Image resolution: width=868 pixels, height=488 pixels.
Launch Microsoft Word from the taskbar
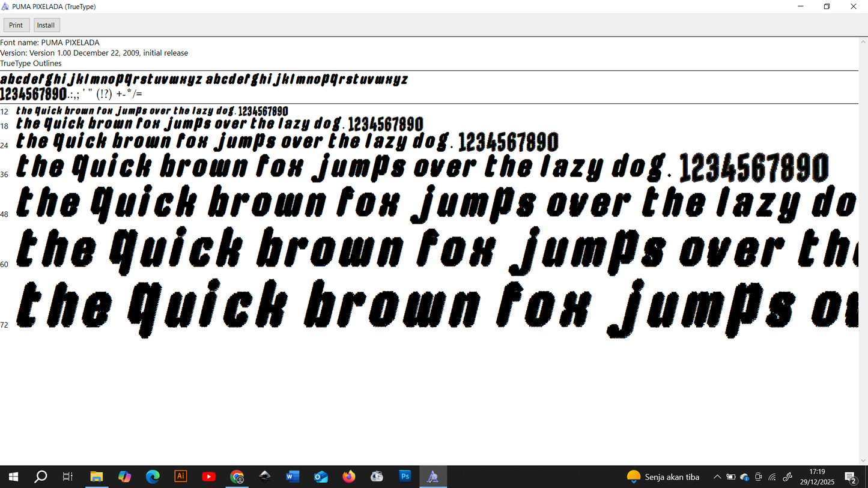(x=293, y=477)
